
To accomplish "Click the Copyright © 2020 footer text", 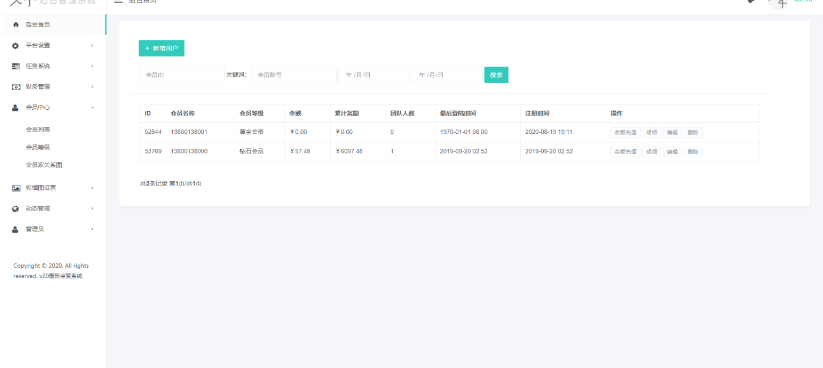I will coord(51,271).
